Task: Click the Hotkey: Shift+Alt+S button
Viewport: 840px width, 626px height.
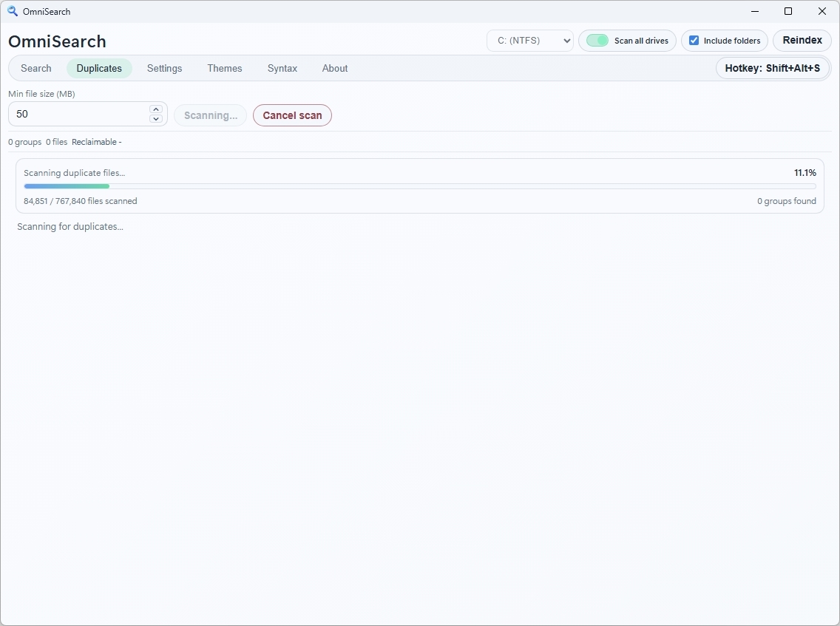Action: [772, 67]
